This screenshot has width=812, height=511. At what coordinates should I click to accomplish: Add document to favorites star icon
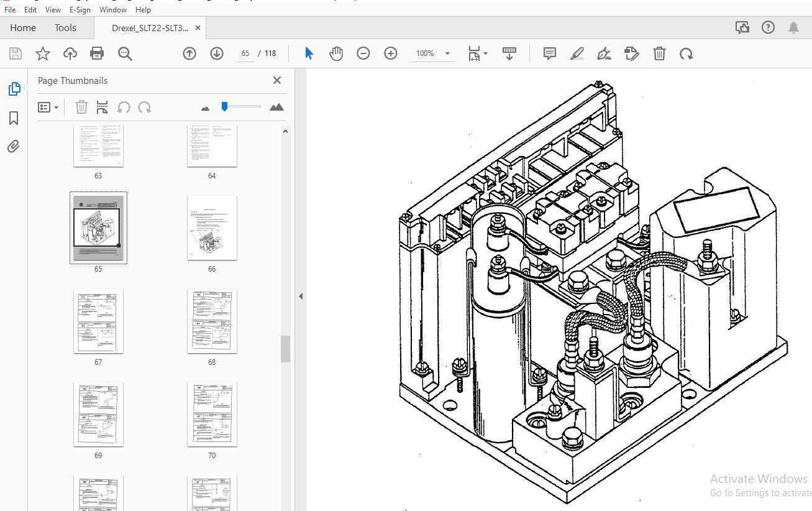(43, 53)
